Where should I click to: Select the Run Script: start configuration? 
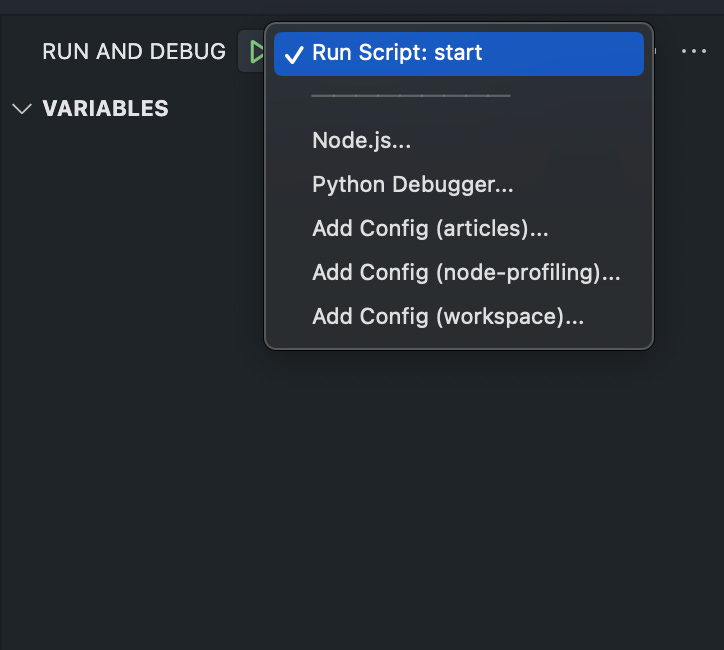tap(459, 54)
